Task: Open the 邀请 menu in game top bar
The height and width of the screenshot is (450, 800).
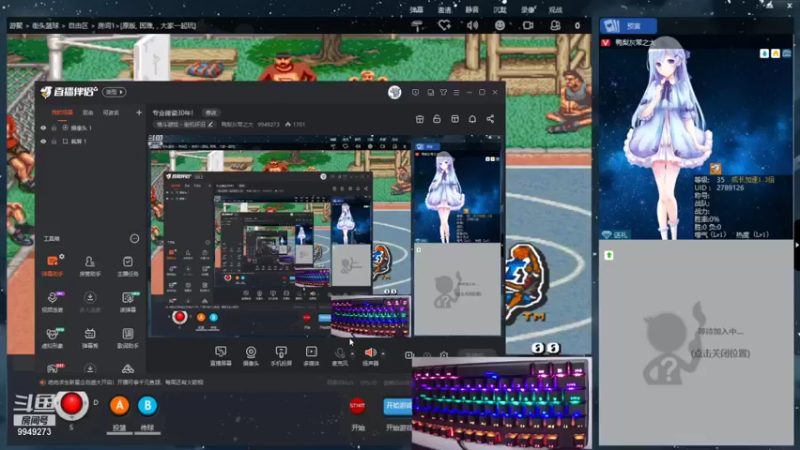Action: (444, 10)
